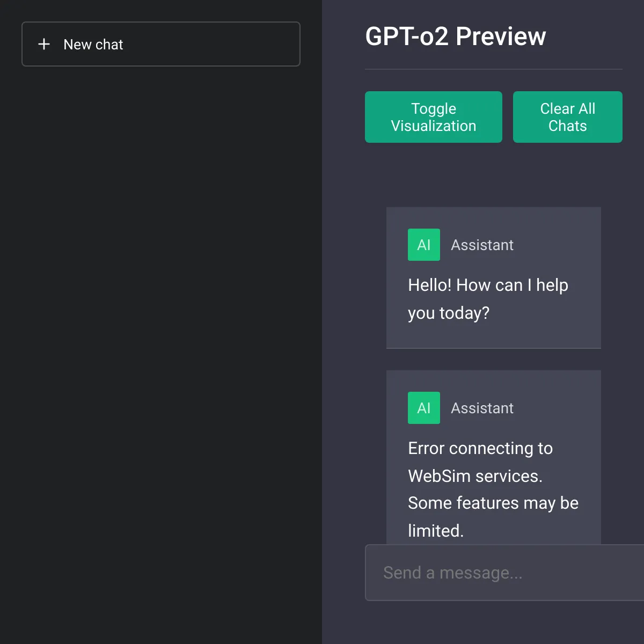This screenshot has height=644, width=644.
Task: Clear All Chats
Action: [x=567, y=117]
